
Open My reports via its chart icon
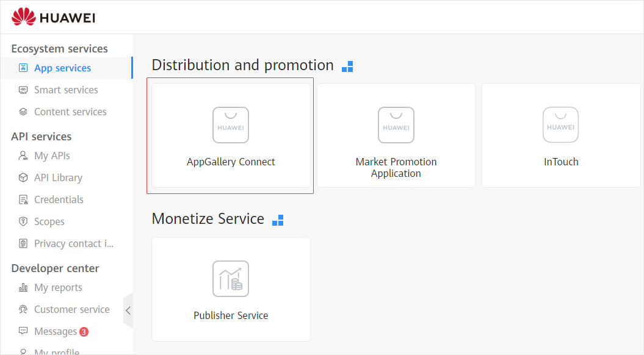coord(23,287)
